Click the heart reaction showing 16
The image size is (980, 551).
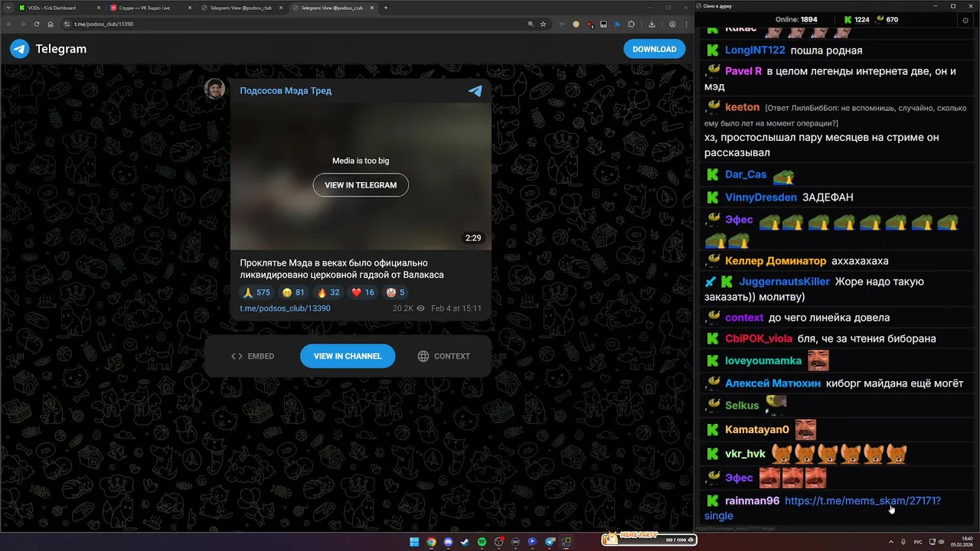[363, 292]
